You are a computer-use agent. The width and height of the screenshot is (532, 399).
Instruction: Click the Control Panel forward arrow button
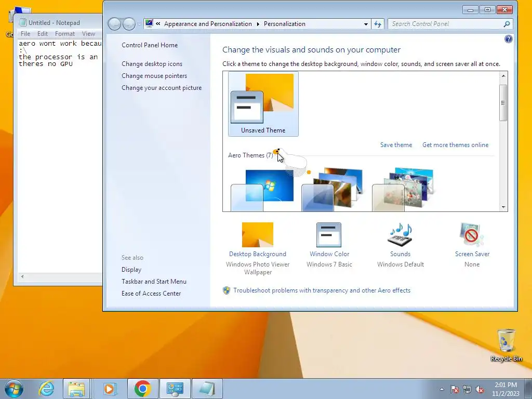(129, 24)
